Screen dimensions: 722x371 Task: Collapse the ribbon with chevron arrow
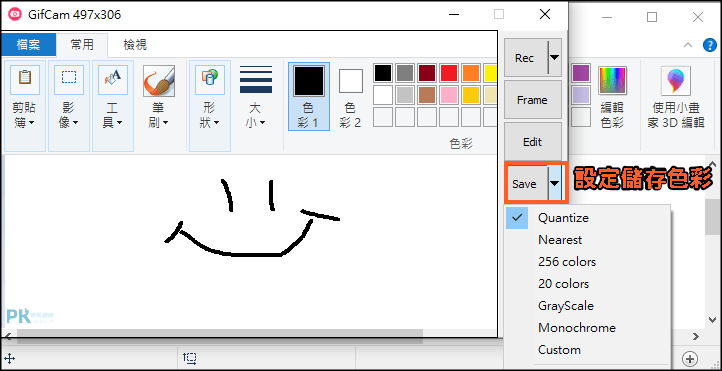coord(687,45)
